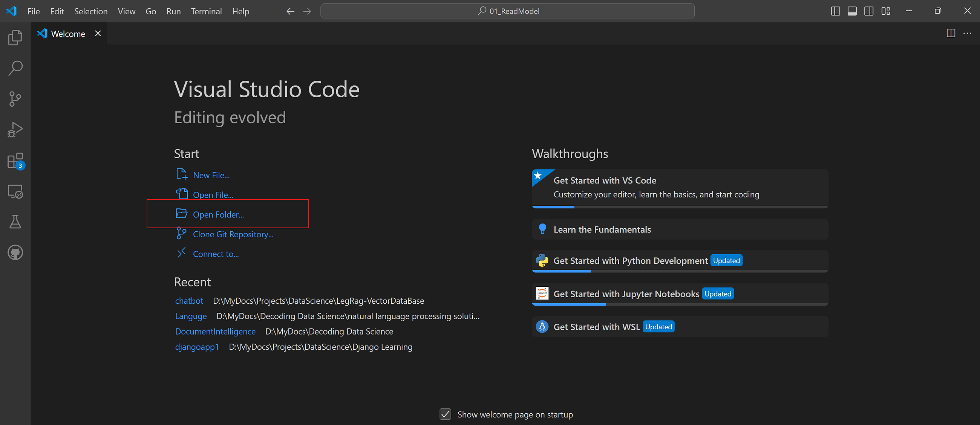Image resolution: width=980 pixels, height=425 pixels.
Task: Open Run and Debug view icon
Action: pos(15,130)
